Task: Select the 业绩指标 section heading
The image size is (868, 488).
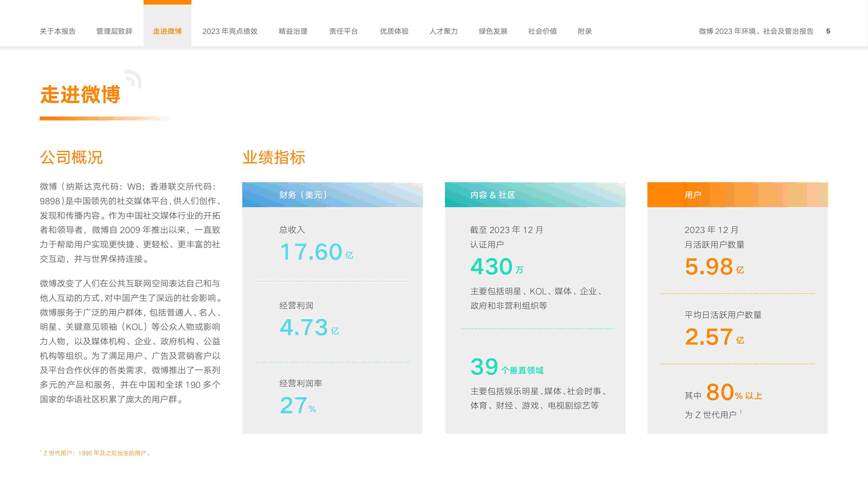Action: 274,157
